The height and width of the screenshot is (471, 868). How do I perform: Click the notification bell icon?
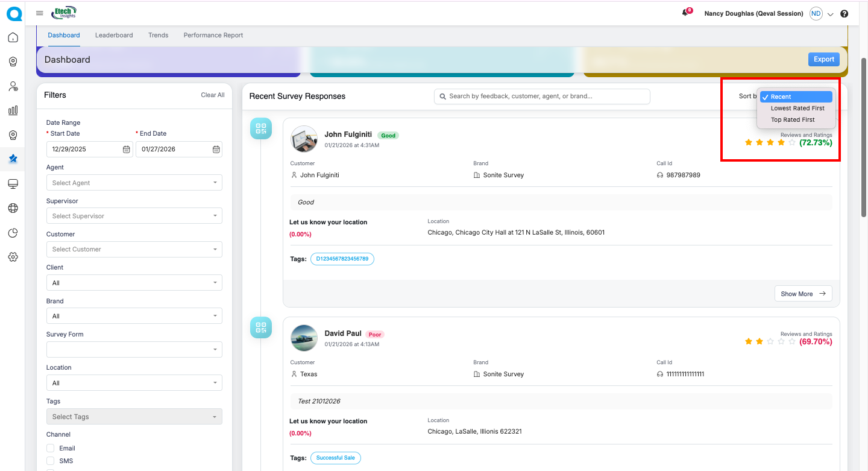point(685,13)
